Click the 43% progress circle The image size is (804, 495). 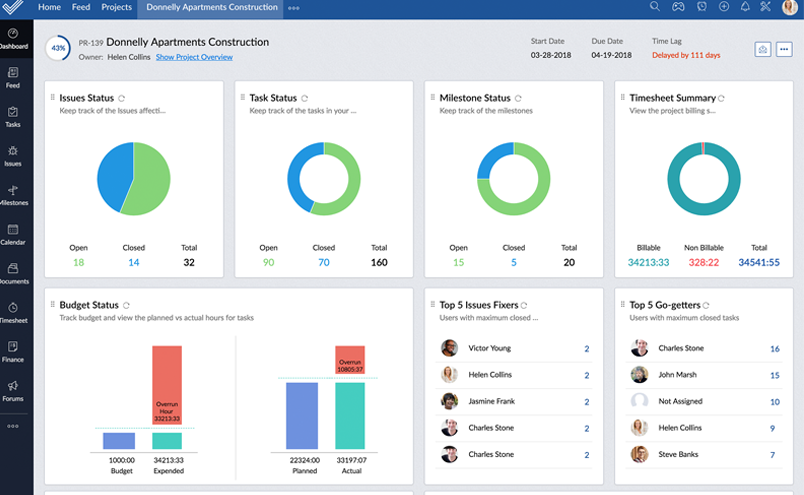pos(58,48)
